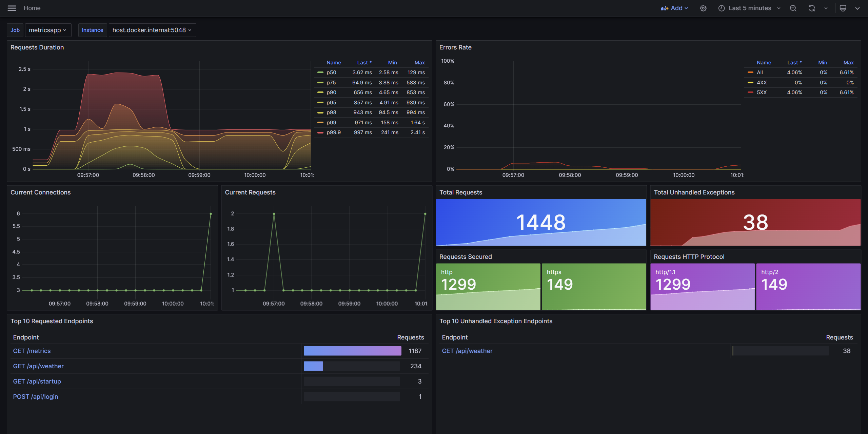
Task: Refresh the dashboard
Action: 812,8
